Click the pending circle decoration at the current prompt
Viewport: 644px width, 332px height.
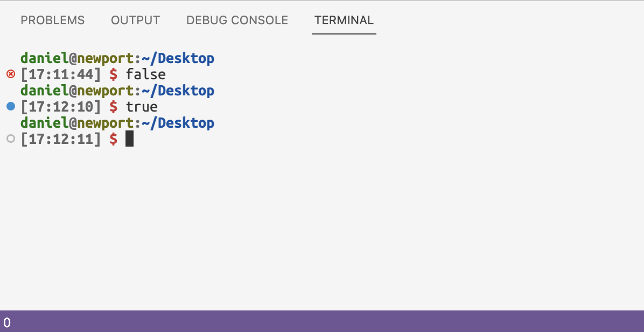[x=10, y=139]
